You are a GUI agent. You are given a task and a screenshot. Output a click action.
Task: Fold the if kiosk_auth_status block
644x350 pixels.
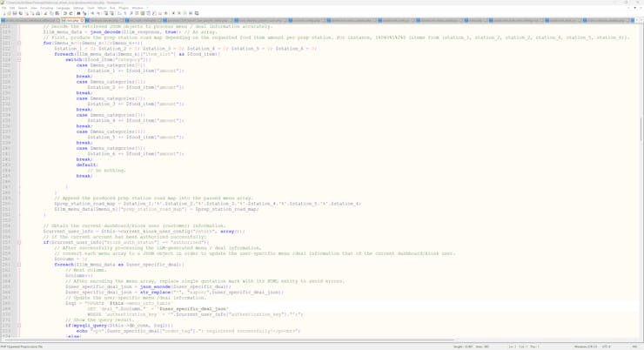(x=19, y=243)
